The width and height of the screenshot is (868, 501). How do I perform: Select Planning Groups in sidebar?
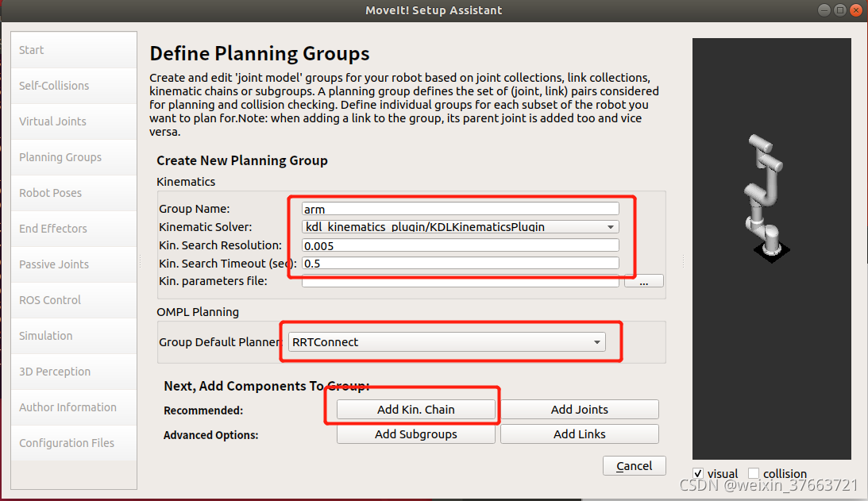74,157
